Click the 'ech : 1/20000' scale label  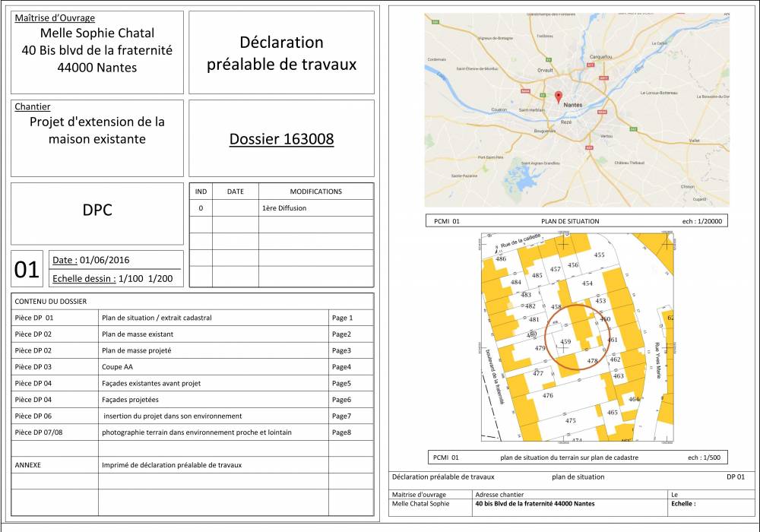tap(701, 221)
